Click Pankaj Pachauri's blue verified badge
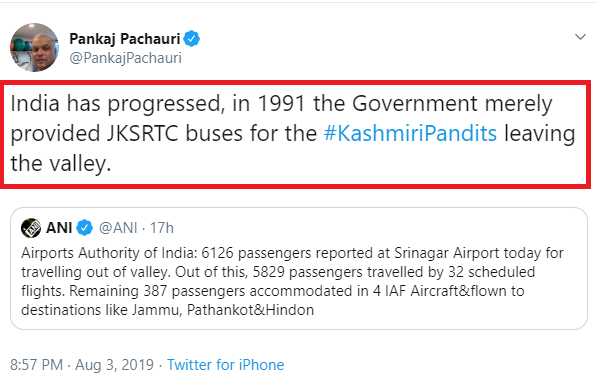The image size is (598, 389). 191,39
